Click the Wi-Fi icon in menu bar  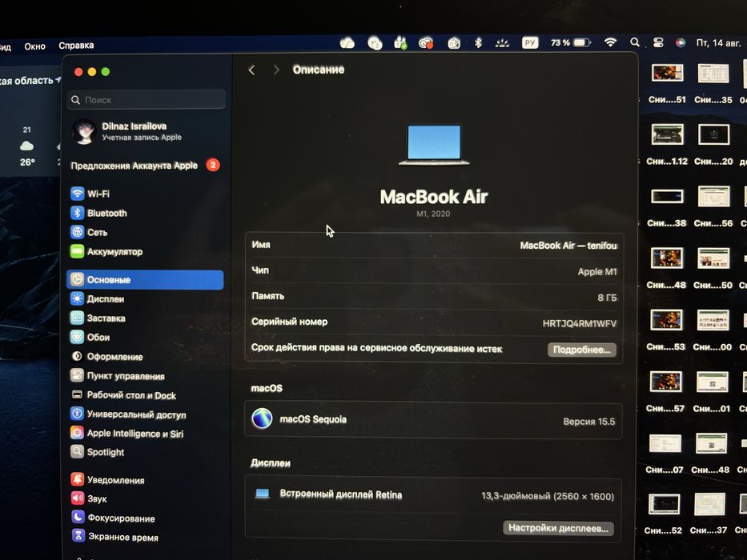click(x=610, y=42)
